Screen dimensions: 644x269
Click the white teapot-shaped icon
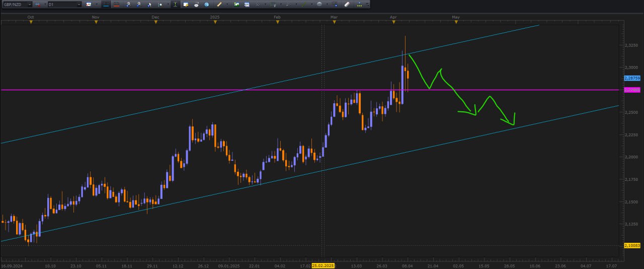click(196, 5)
